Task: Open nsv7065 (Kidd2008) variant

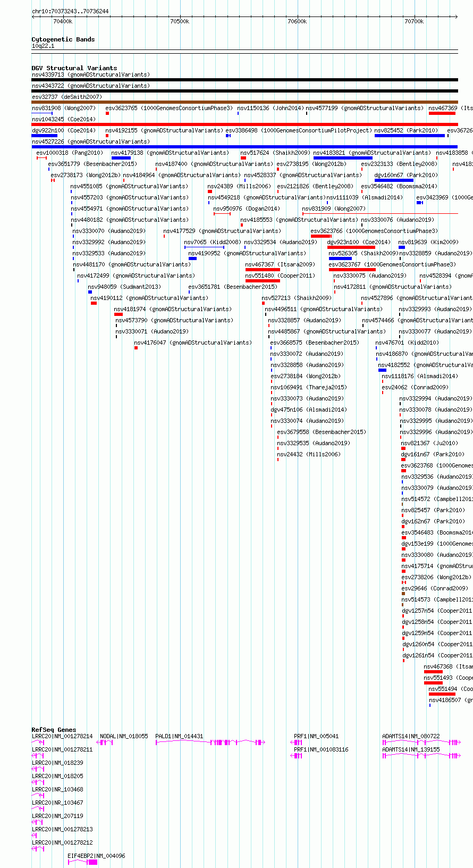Action: [x=213, y=242]
